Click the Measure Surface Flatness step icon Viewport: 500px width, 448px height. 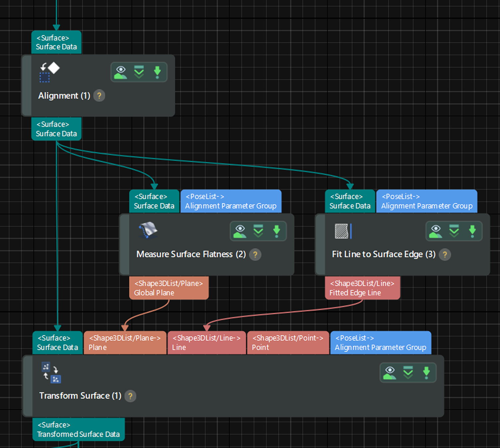pos(148,230)
